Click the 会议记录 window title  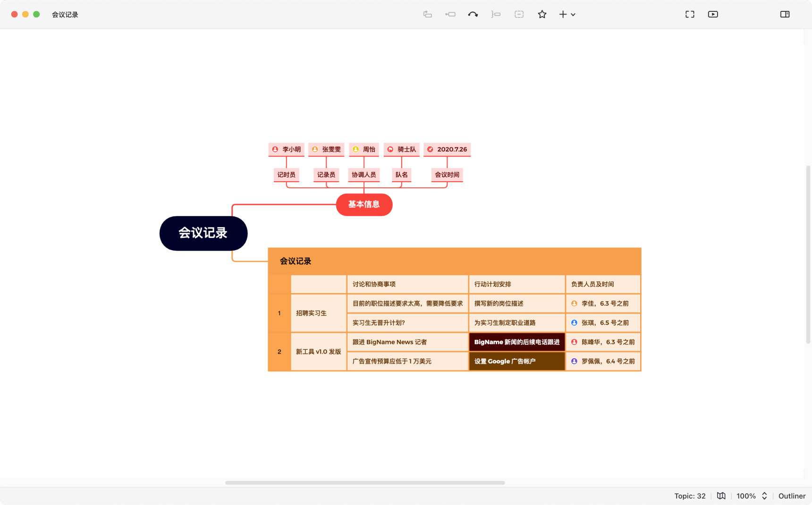(x=65, y=15)
